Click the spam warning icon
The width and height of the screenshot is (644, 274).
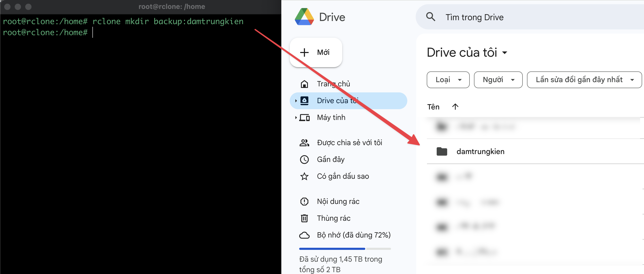tap(304, 202)
